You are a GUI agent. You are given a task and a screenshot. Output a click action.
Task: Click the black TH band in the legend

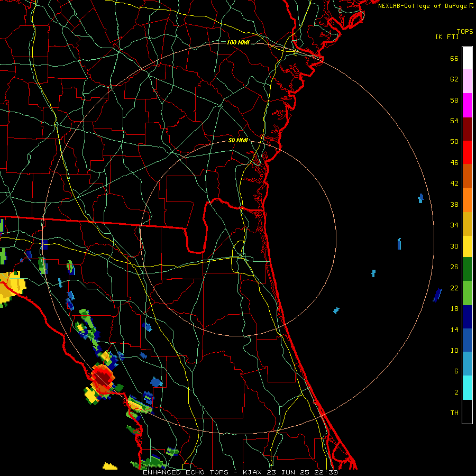(x=467, y=411)
